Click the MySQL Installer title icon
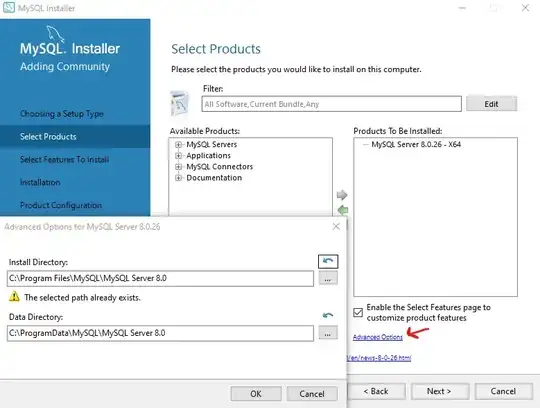Viewport: 540px width, 408px height. 9,8
